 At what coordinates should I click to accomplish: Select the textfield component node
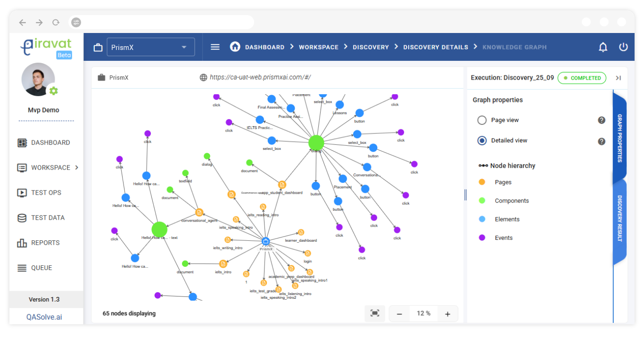click(185, 173)
